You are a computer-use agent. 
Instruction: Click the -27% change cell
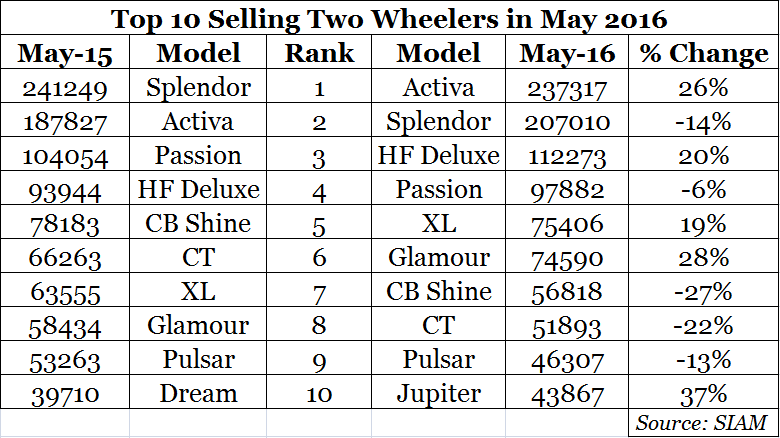coord(704,291)
